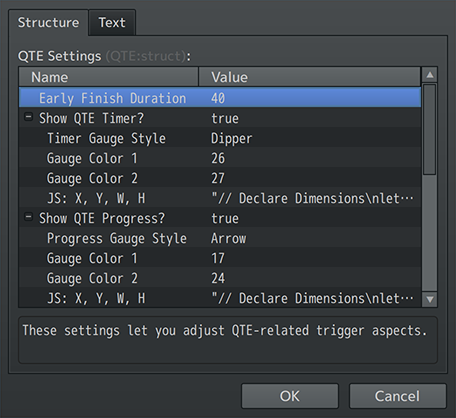456x418 pixels.
Task: Switch to the Text tab
Action: point(112,23)
